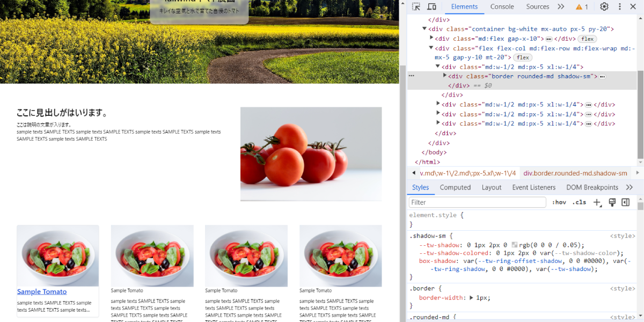Click the breadcrumb left arrow
644x322 pixels.
pos(413,173)
